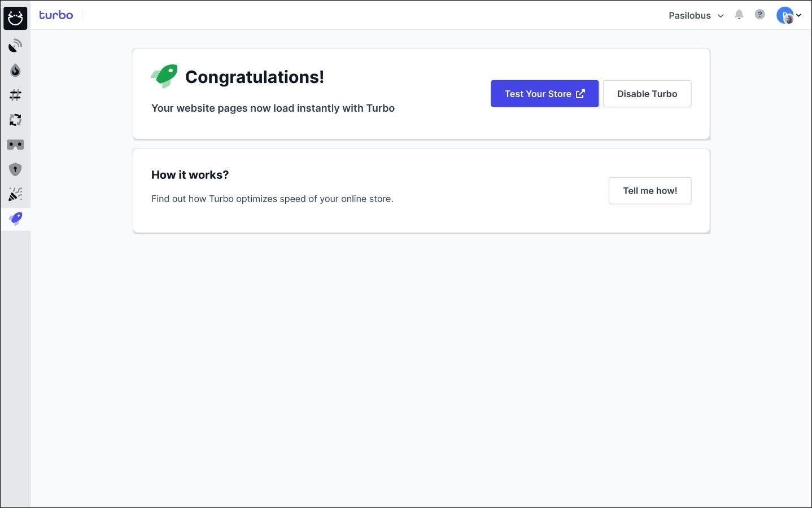Open the user avatar account menu
The height and width of the screenshot is (508, 812).
(788, 16)
